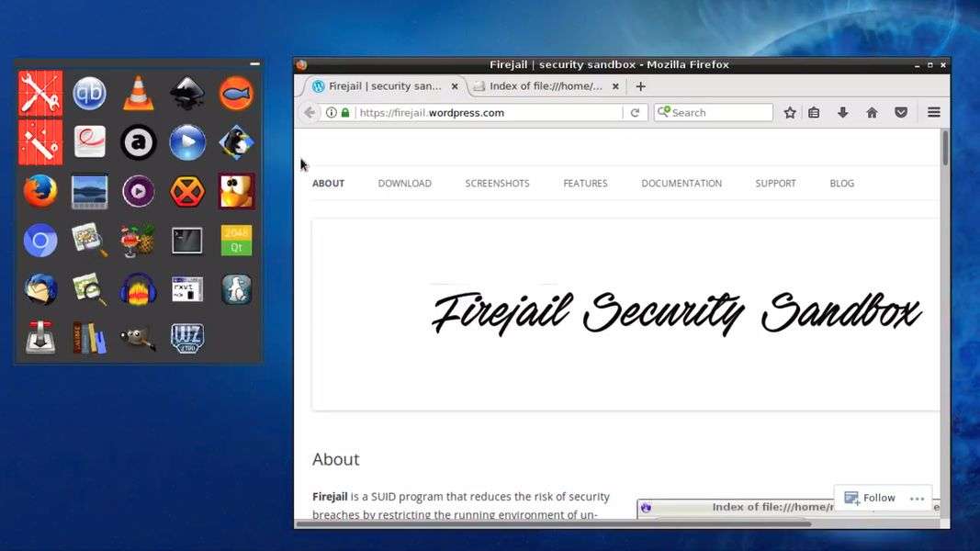The image size is (980, 551).
Task: Open the penguin on blue diamond icon
Action: click(x=236, y=142)
